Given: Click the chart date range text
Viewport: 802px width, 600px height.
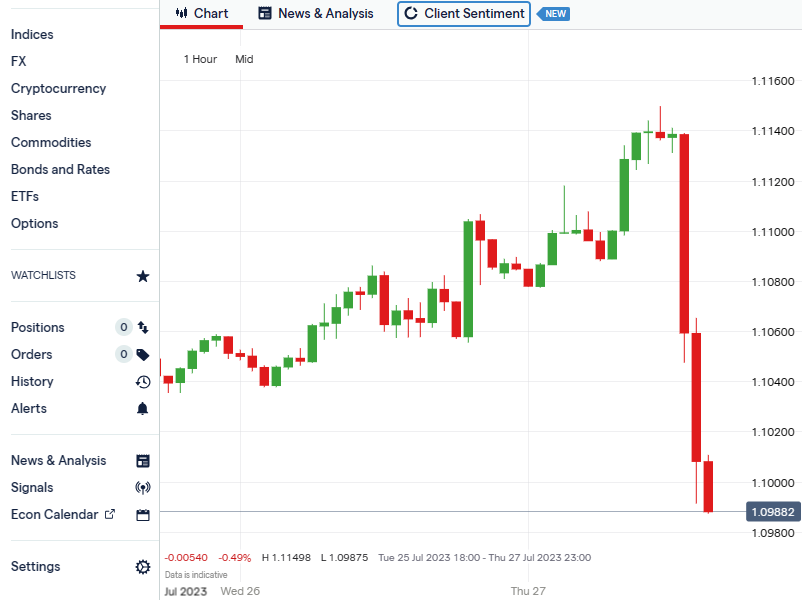Looking at the screenshot, I should point(484,558).
